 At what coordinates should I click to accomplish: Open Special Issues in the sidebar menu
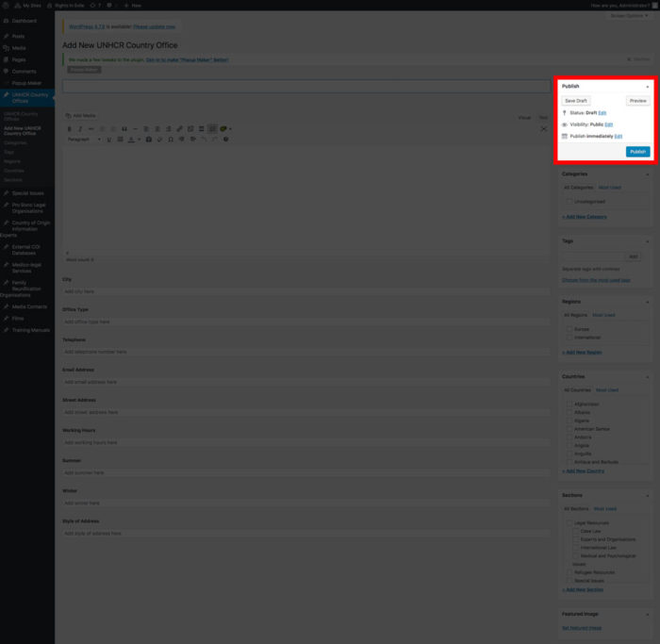(x=27, y=193)
